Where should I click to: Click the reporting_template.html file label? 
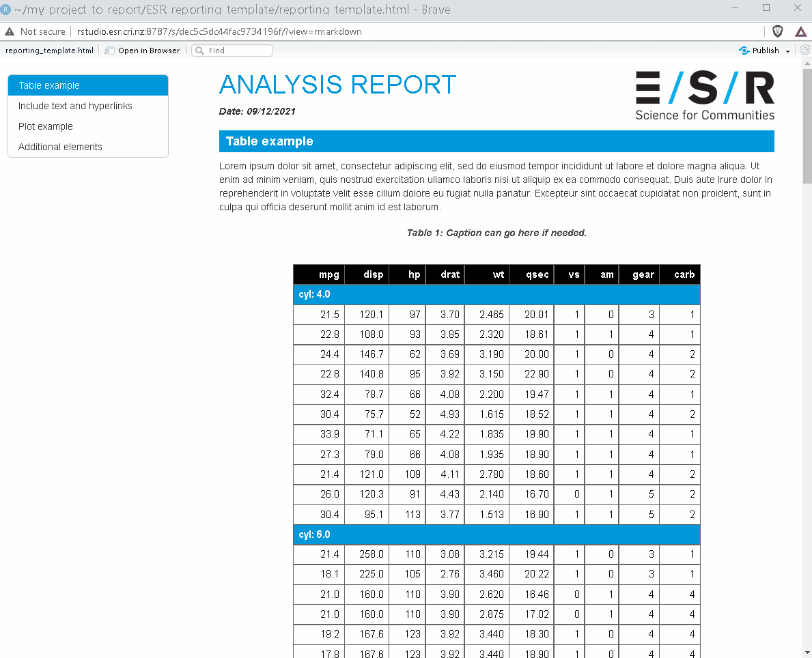(x=49, y=51)
